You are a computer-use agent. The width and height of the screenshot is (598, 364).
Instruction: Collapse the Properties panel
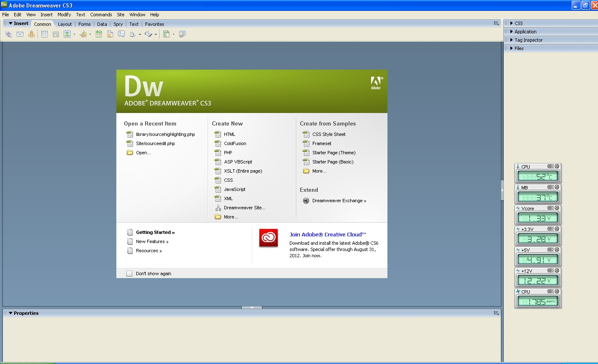coord(11,313)
